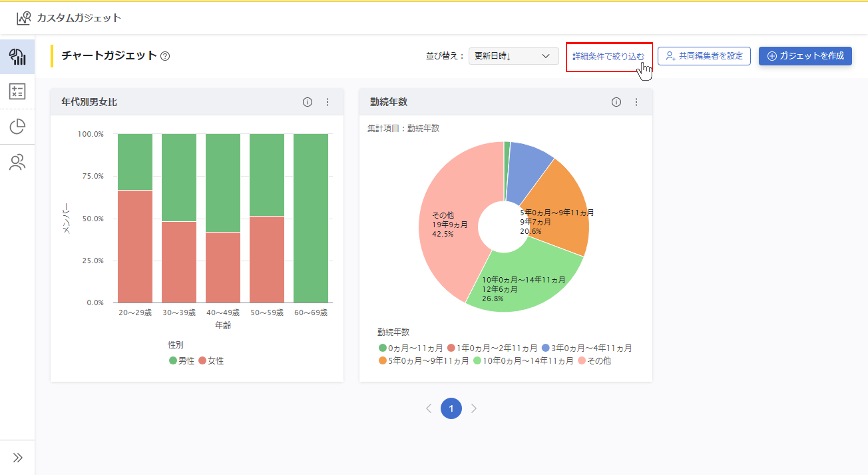Click the 集計項目：勤続年数 label
The height and width of the screenshot is (475, 868).
point(403,128)
